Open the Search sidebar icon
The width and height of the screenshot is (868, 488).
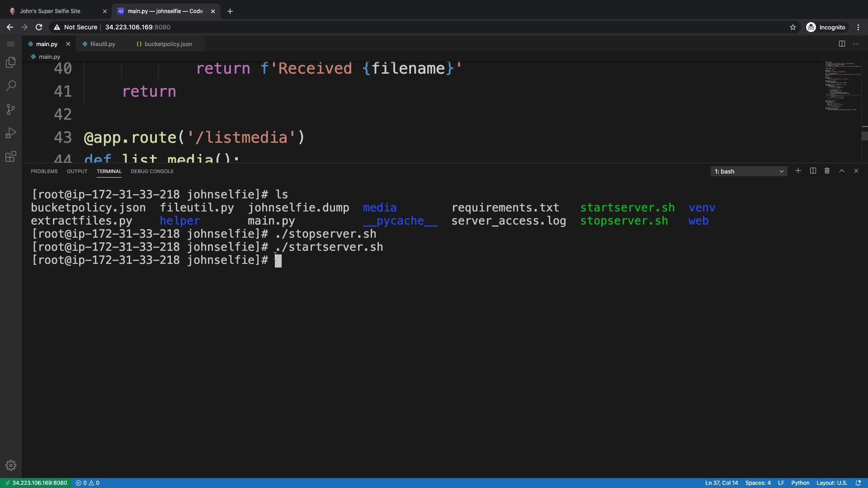pos(11,86)
